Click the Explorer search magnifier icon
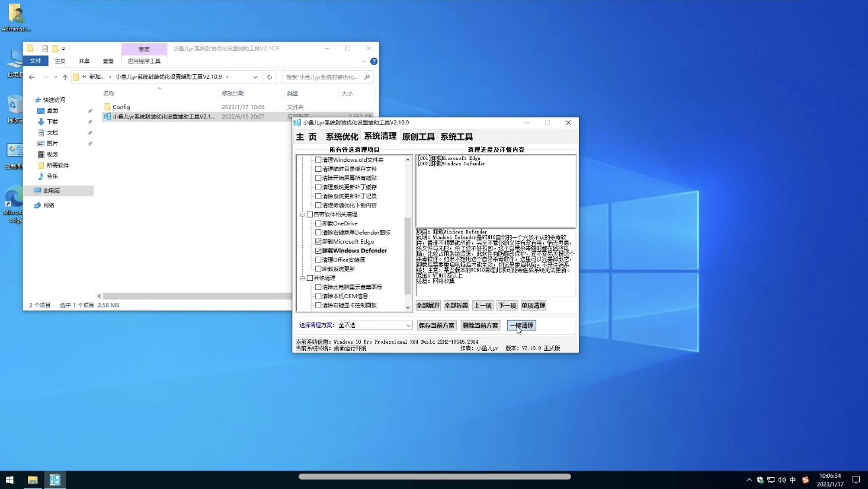The width and height of the screenshot is (868, 489). (x=367, y=77)
